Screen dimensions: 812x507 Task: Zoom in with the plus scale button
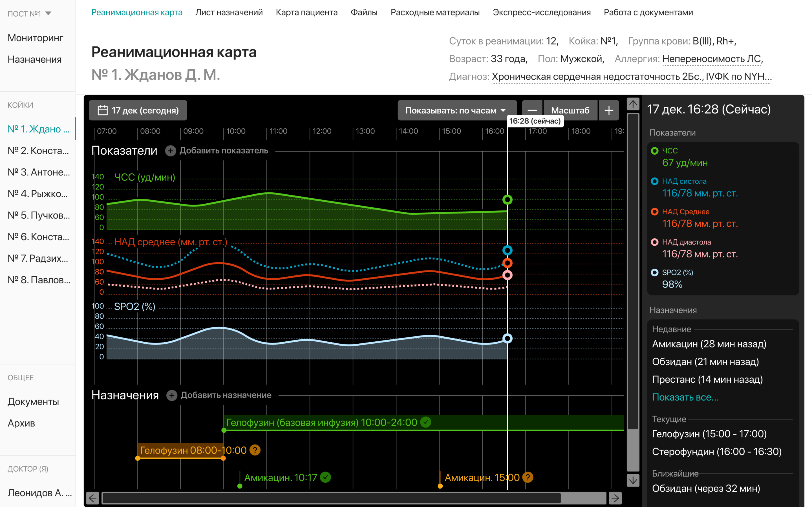tap(609, 110)
